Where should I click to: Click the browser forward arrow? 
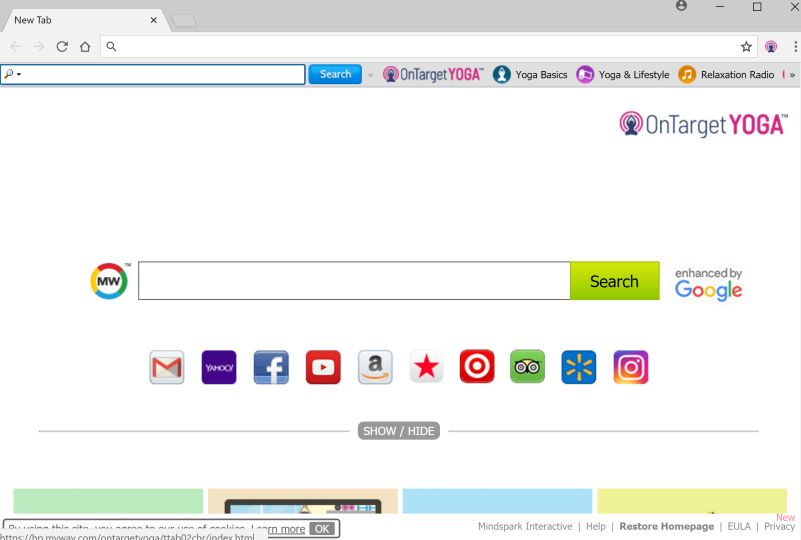(39, 46)
